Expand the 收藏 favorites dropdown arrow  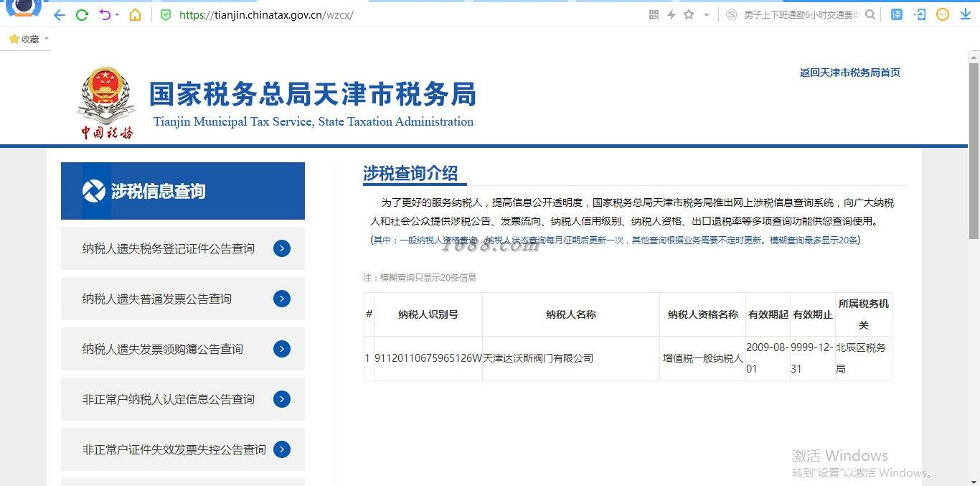click(47, 39)
